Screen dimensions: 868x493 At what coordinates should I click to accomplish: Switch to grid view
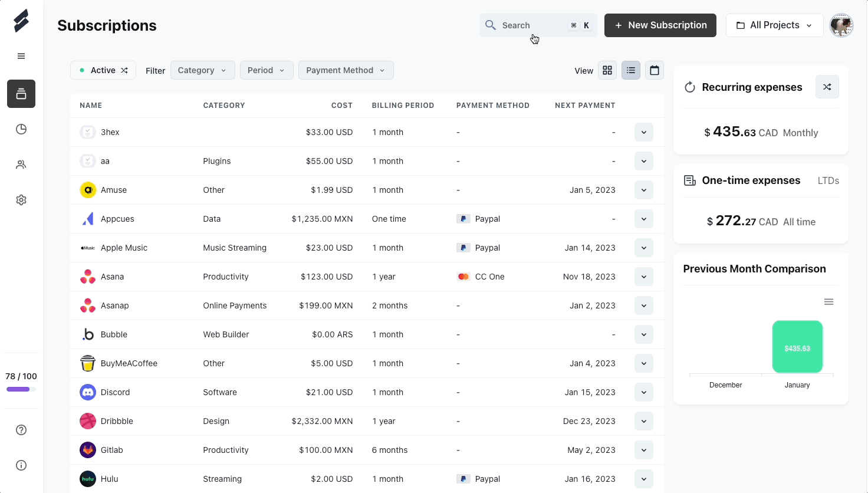(607, 70)
